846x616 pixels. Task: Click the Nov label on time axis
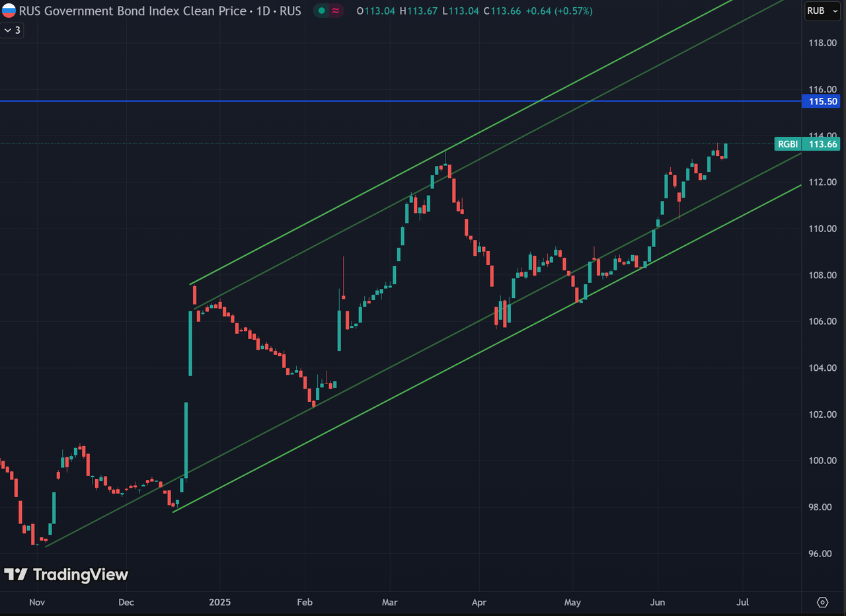(x=37, y=603)
